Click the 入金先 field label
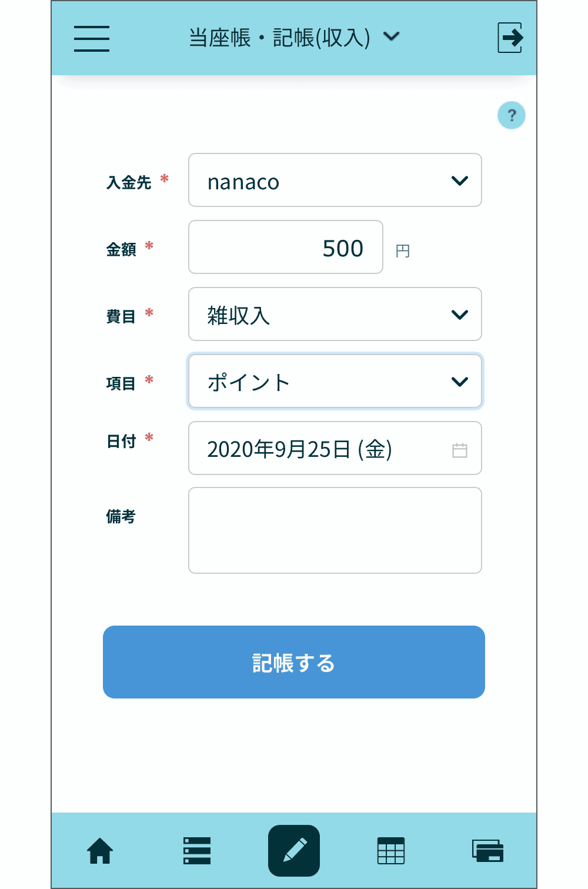The height and width of the screenshot is (889, 588). tap(129, 182)
